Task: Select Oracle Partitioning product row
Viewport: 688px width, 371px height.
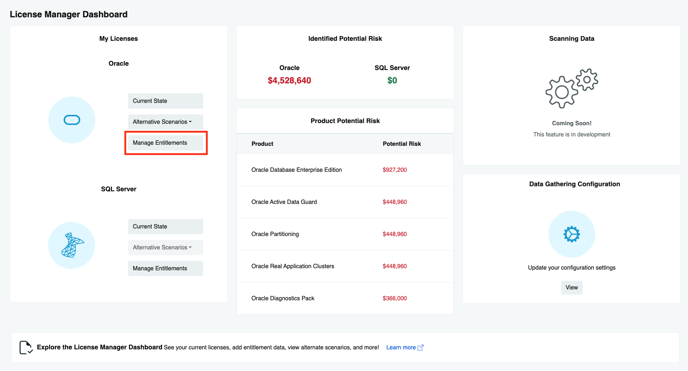Action: pos(345,234)
